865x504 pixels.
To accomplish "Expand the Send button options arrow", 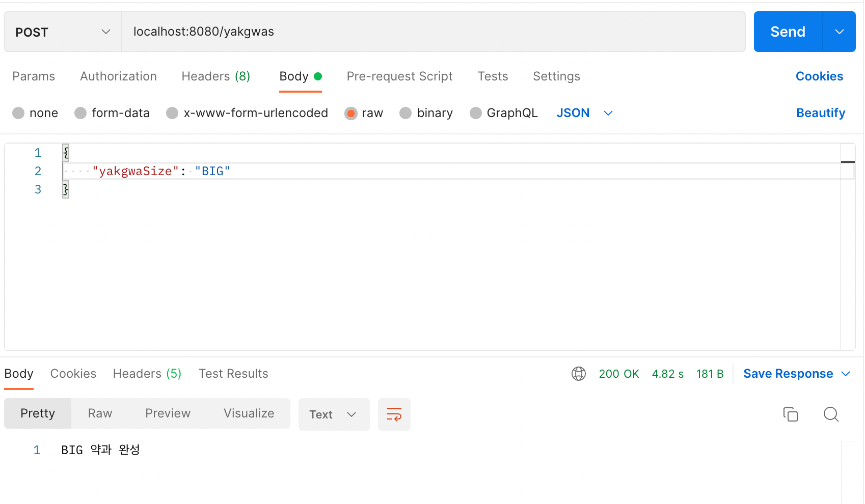I will tap(840, 32).
